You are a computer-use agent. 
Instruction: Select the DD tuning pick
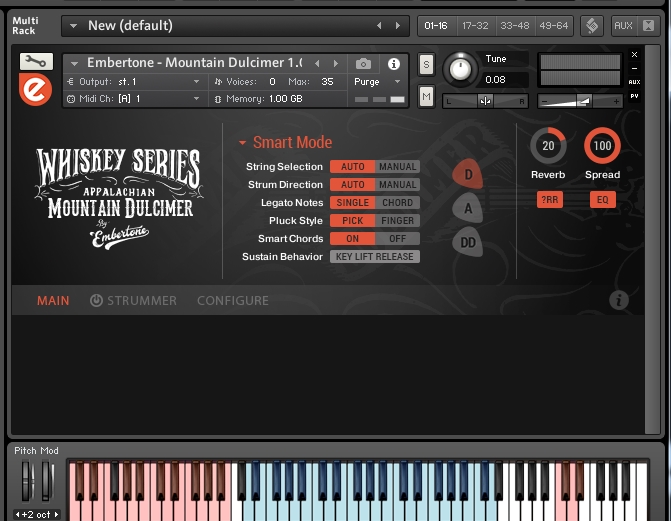468,241
